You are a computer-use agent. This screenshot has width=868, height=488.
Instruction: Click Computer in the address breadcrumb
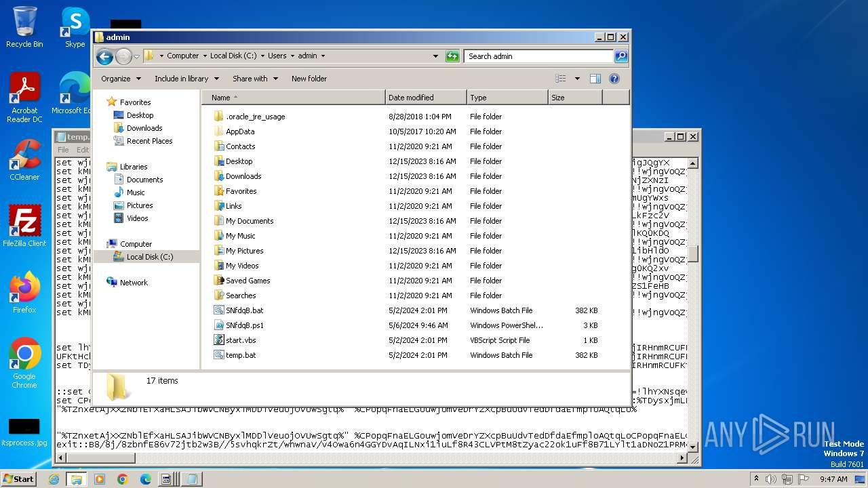coord(183,56)
